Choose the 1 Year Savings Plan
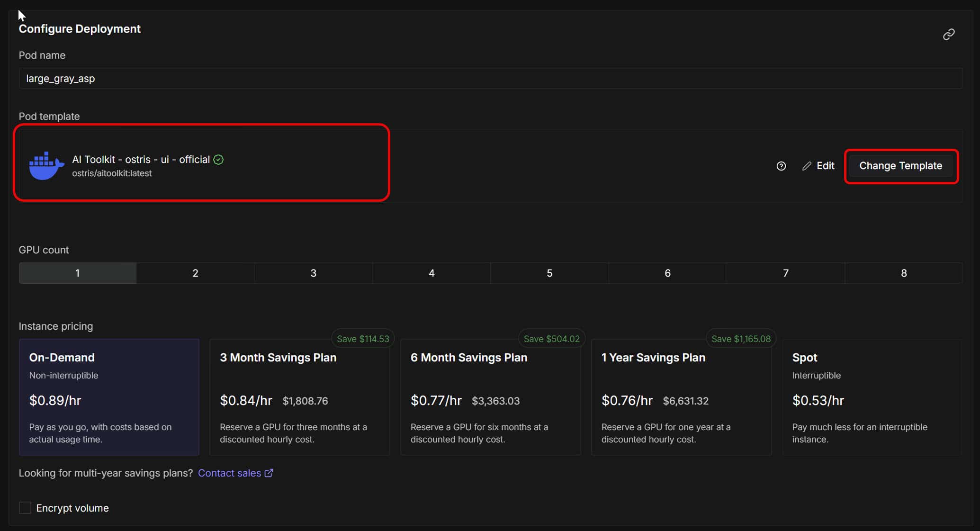This screenshot has width=980, height=531. pos(681,396)
